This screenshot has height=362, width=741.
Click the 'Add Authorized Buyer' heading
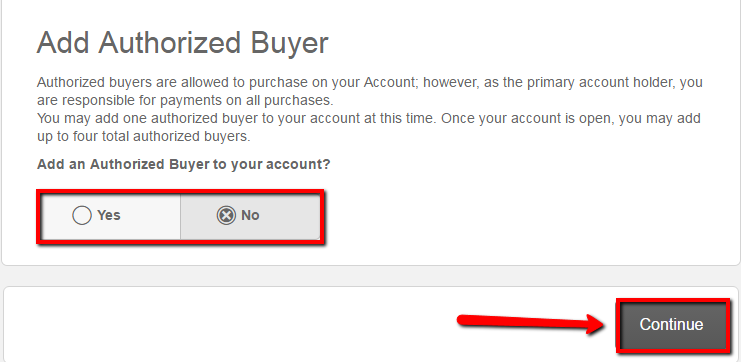coord(182,43)
